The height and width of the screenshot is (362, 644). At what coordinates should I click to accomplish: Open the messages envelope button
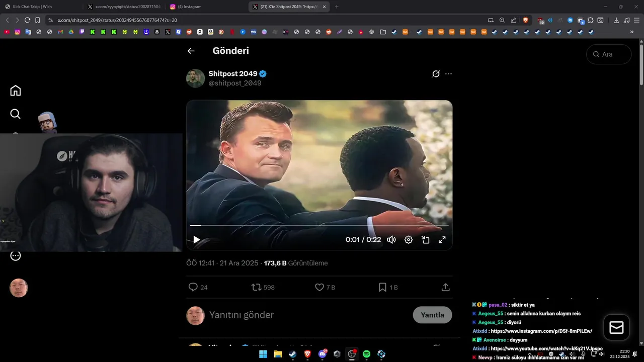[x=616, y=328]
